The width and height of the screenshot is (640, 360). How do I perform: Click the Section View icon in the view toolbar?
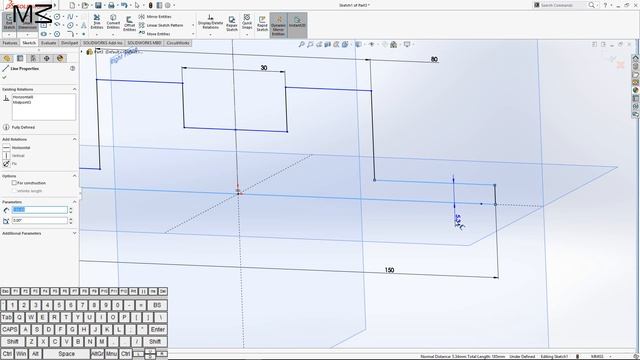coord(327,44)
